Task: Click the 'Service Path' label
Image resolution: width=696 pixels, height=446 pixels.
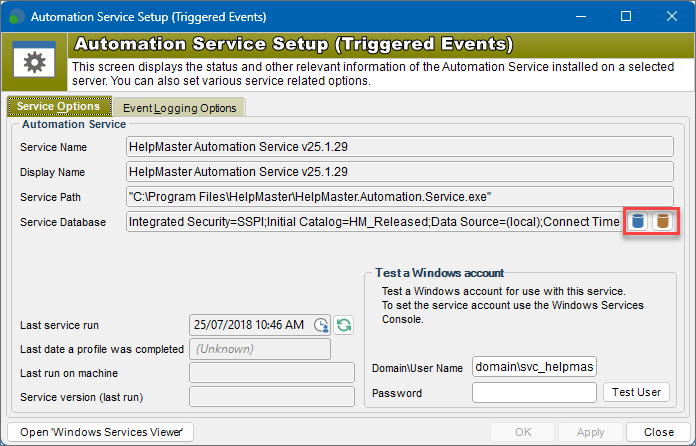Action: click(x=51, y=197)
